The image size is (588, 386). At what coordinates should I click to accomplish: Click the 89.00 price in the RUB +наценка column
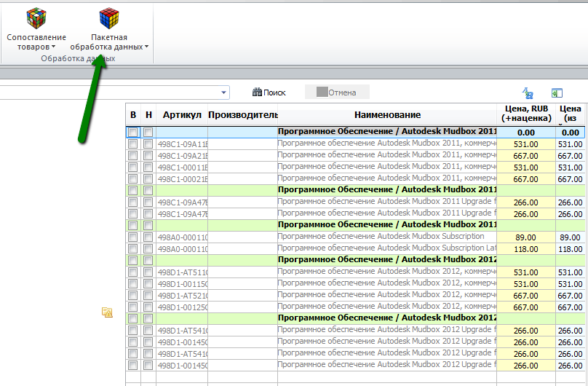[525, 237]
